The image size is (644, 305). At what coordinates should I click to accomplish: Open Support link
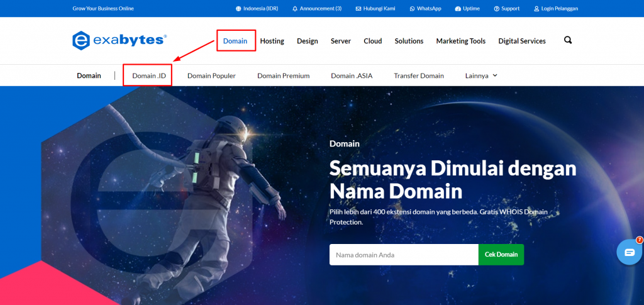[510, 9]
